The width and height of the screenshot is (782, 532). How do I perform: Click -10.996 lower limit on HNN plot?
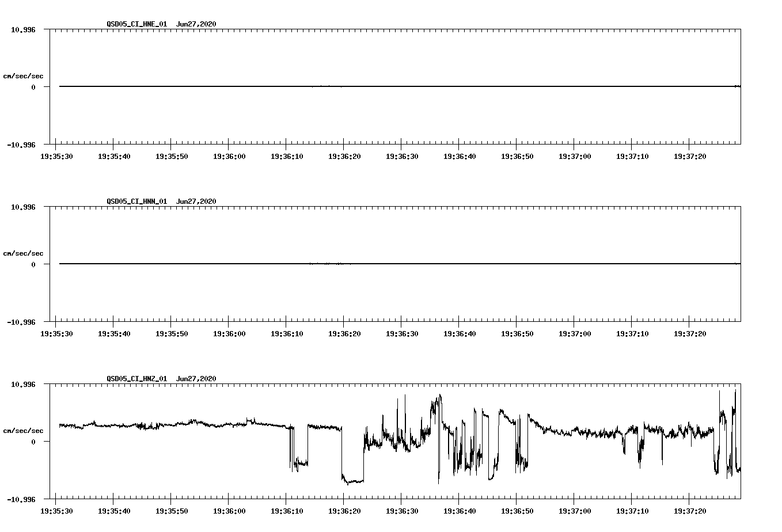pos(21,322)
